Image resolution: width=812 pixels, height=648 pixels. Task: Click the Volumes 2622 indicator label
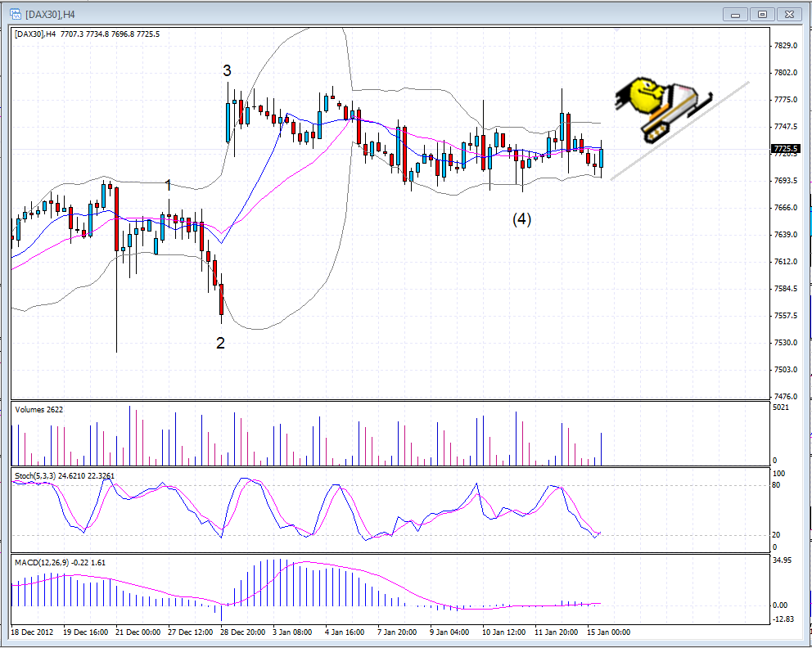[40, 408]
